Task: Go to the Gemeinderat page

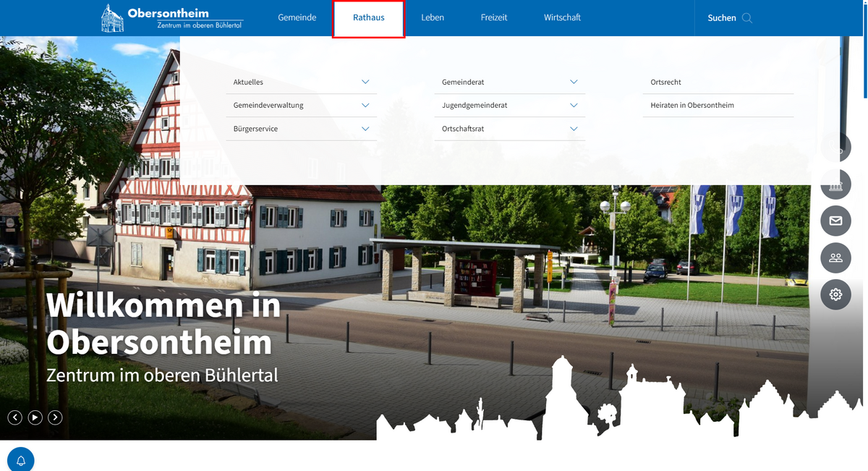Action: pos(463,82)
